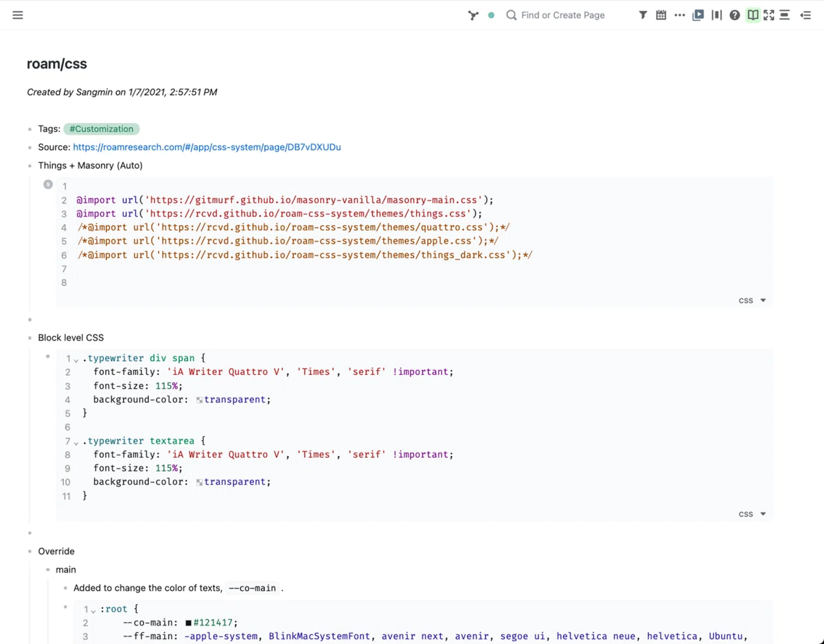The height and width of the screenshot is (644, 824).
Task: Click the search magnifier icon
Action: pyautogui.click(x=512, y=15)
